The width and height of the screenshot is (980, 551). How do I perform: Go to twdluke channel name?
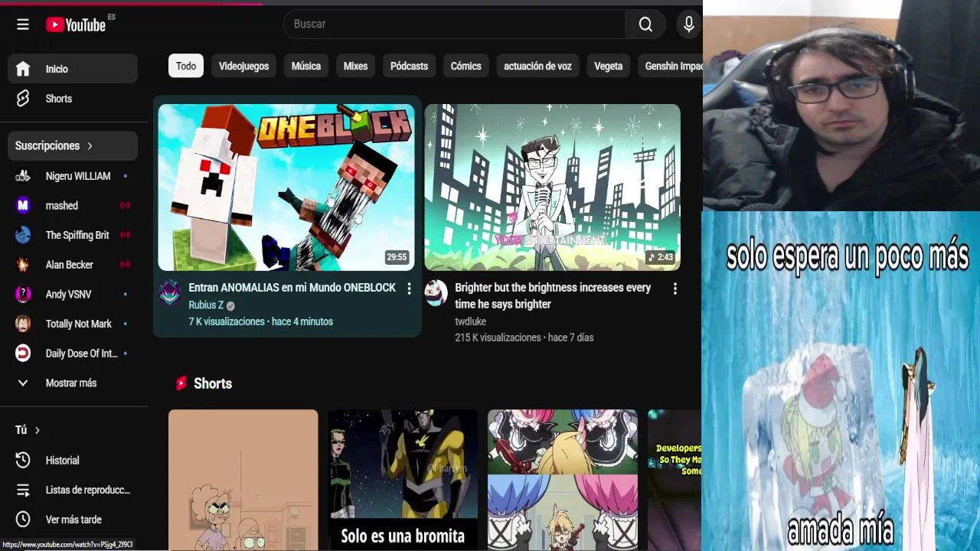pos(470,321)
